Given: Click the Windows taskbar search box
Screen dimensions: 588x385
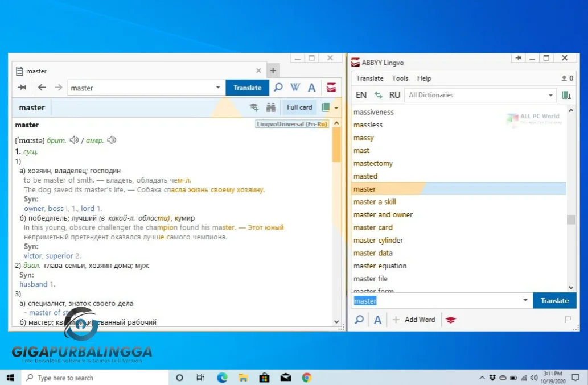Looking at the screenshot, I should click(x=95, y=378).
